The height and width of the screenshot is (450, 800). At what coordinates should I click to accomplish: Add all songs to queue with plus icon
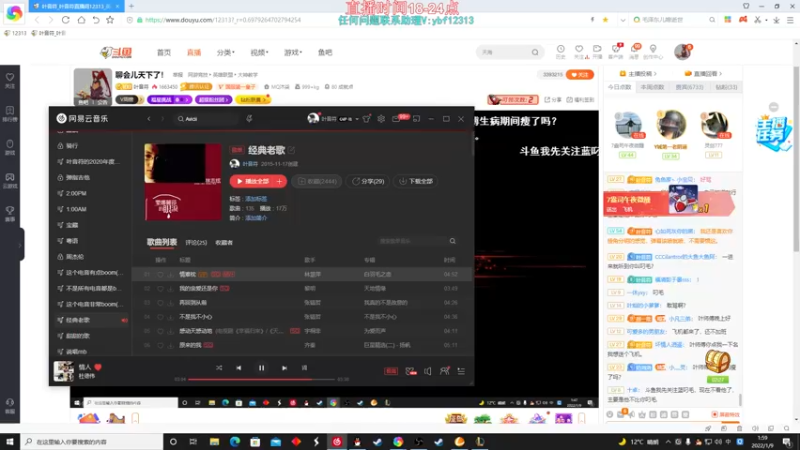(279, 181)
